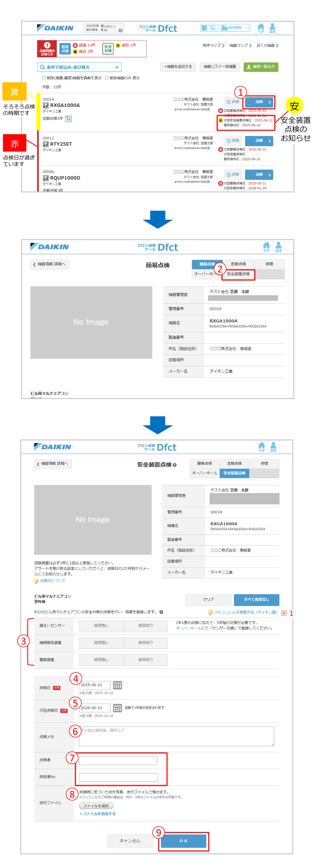Click the キャンセル button
322x868 pixels.
pos(130,841)
